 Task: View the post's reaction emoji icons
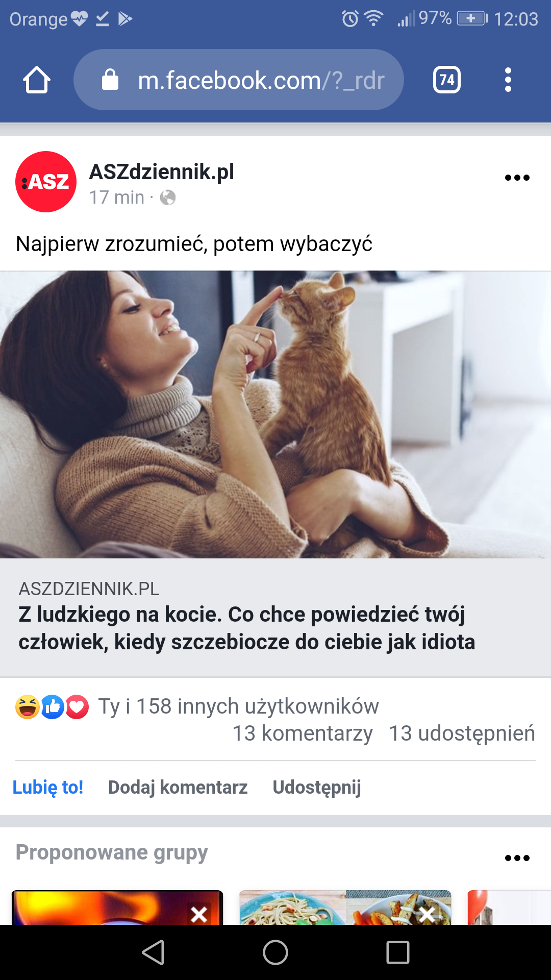52,707
